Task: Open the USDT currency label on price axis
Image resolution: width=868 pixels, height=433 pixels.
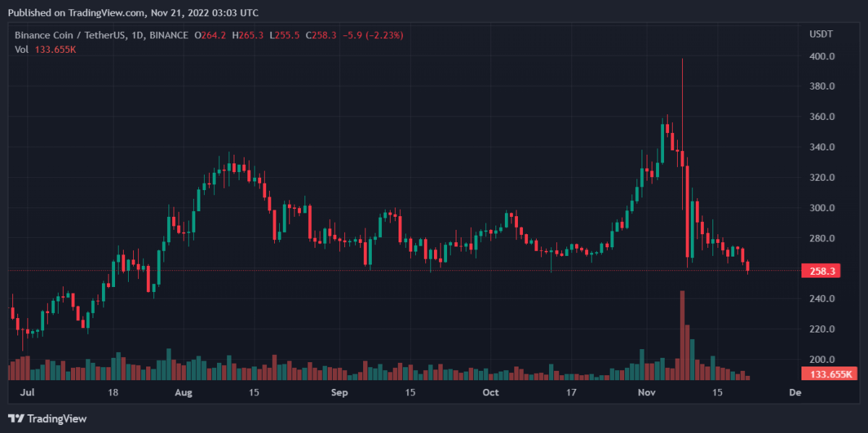Action: point(821,35)
